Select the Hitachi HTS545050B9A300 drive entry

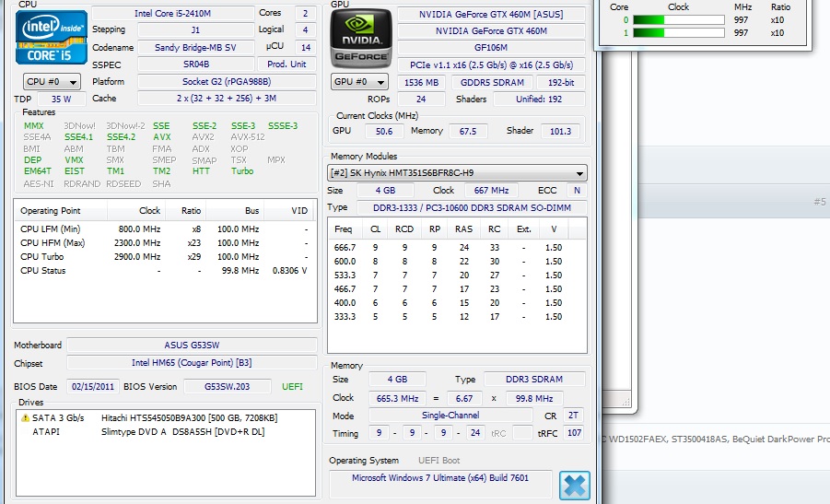(x=165, y=417)
